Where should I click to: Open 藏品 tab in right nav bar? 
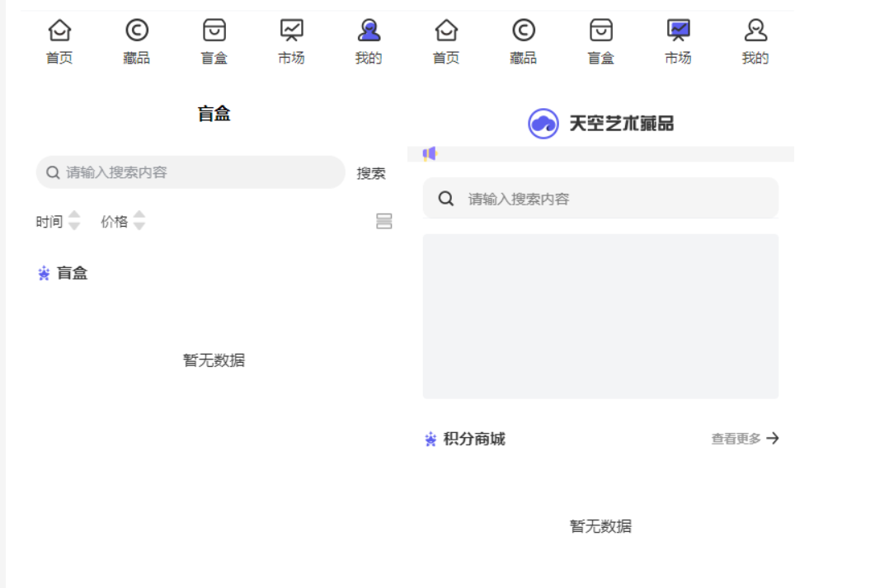coord(524,42)
